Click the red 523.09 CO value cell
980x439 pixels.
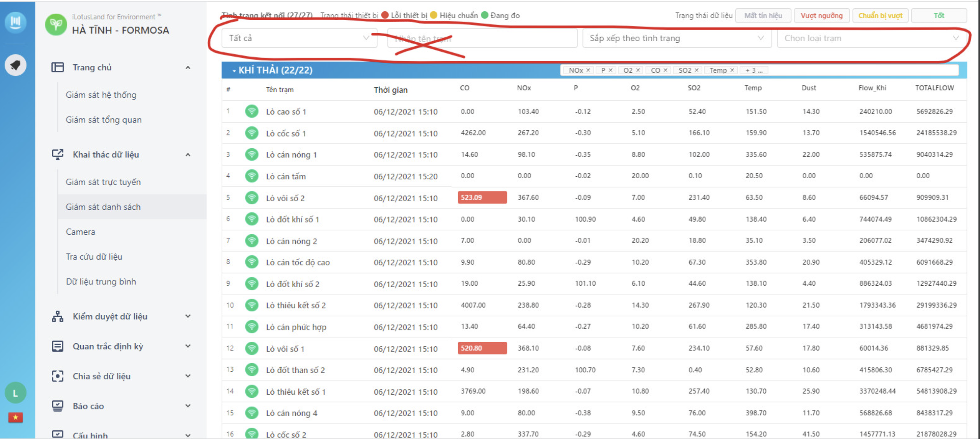point(482,197)
